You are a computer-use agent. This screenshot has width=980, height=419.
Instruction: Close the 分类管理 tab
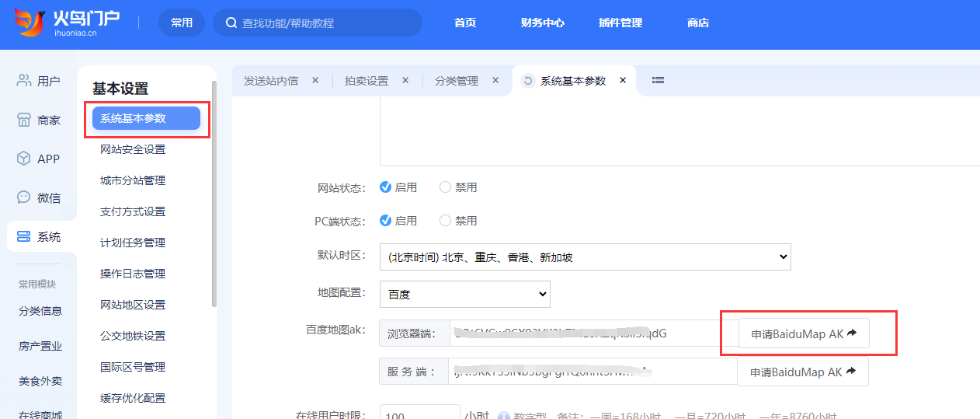point(495,80)
